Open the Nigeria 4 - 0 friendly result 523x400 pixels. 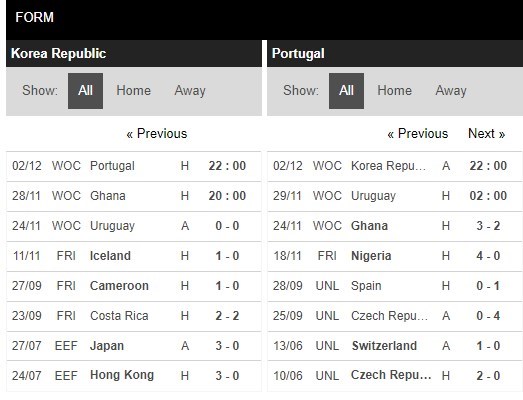click(x=395, y=256)
